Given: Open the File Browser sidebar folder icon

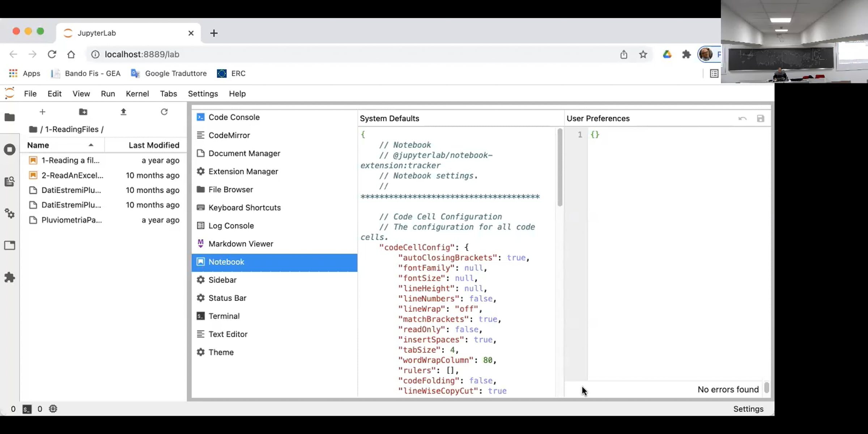Looking at the screenshot, I should pyautogui.click(x=10, y=117).
